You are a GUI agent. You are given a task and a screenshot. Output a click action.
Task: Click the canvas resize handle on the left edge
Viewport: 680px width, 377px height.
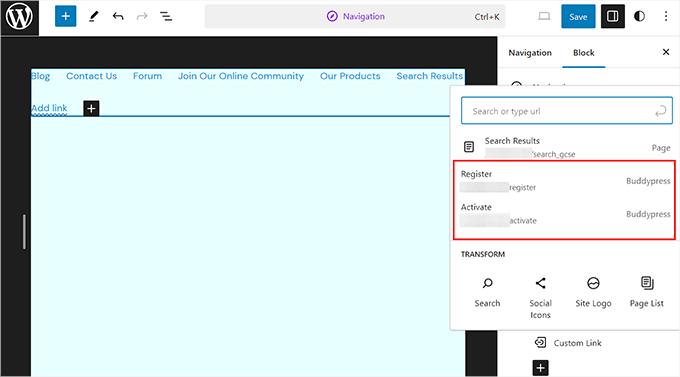24,232
